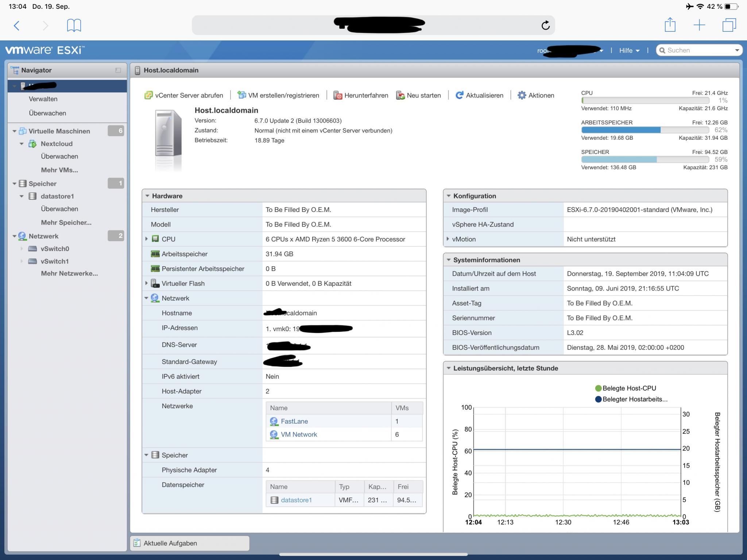Screen dimensions: 747x560
Task: Click Mehr Speicher... link
Action: [x=66, y=223]
